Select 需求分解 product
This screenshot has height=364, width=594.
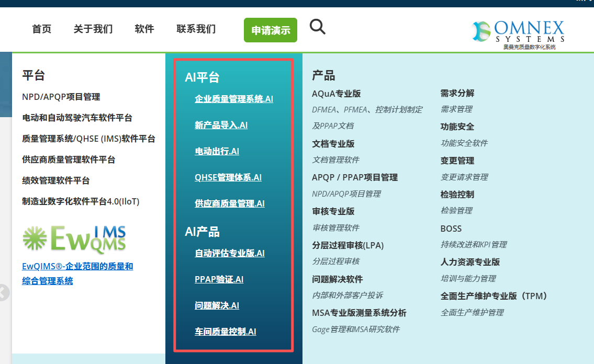457,93
